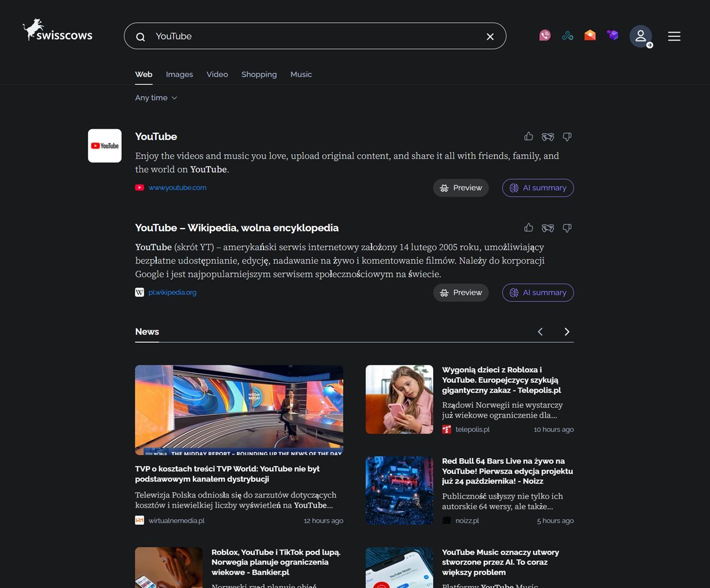Open AI summary for Wikipedia result
This screenshot has width=710, height=588.
coord(538,292)
